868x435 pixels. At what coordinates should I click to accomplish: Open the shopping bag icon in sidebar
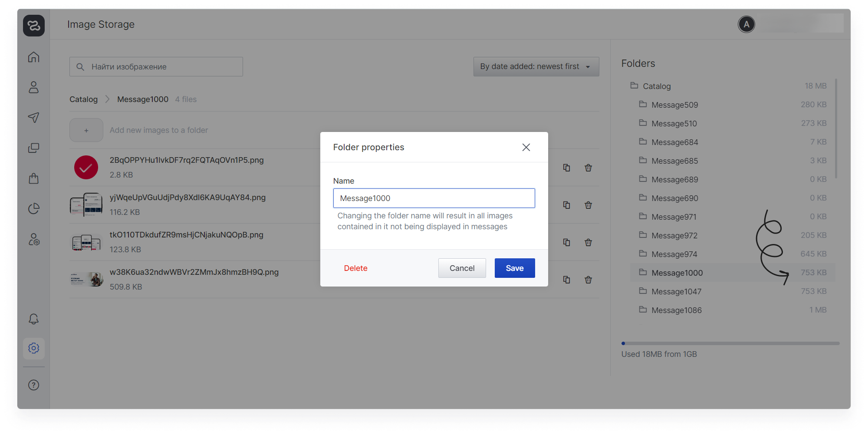point(34,178)
